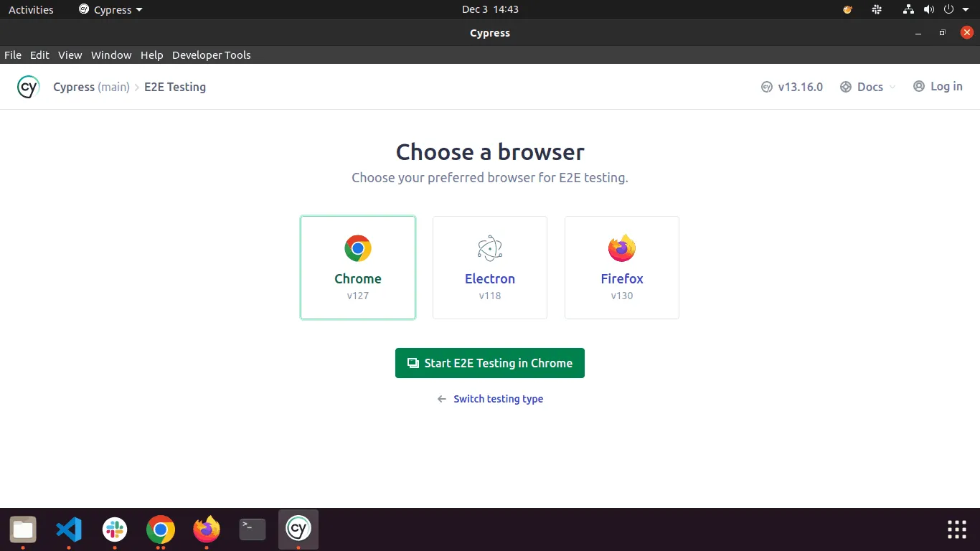This screenshot has width=980, height=551.
Task: Click the Slack tray icon in top bar
Action: 877,9
